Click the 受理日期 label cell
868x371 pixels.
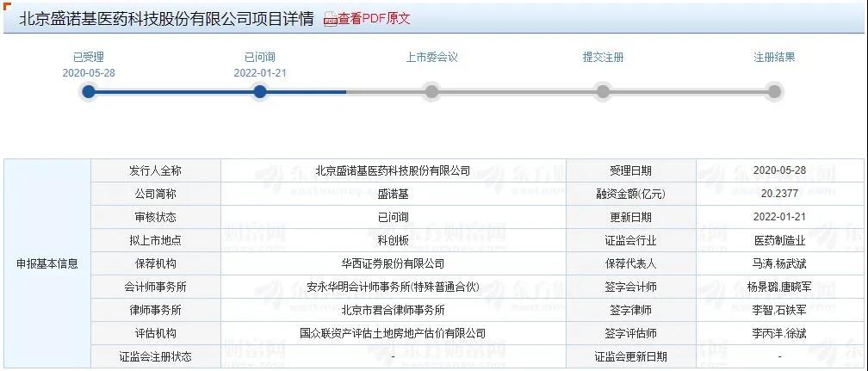(631, 171)
